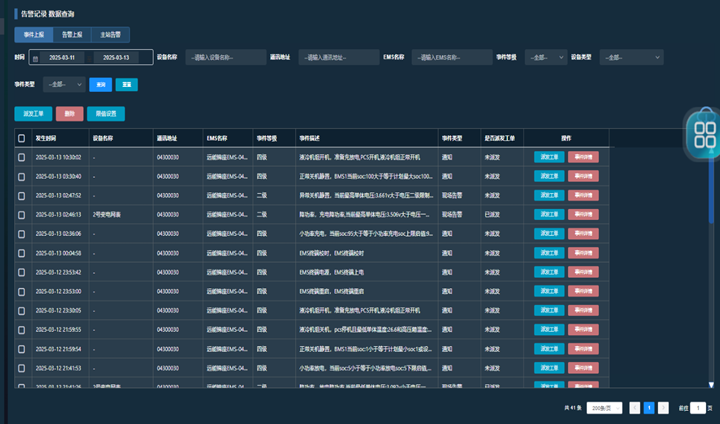Switch to the 告警上报 tab

[x=71, y=35]
